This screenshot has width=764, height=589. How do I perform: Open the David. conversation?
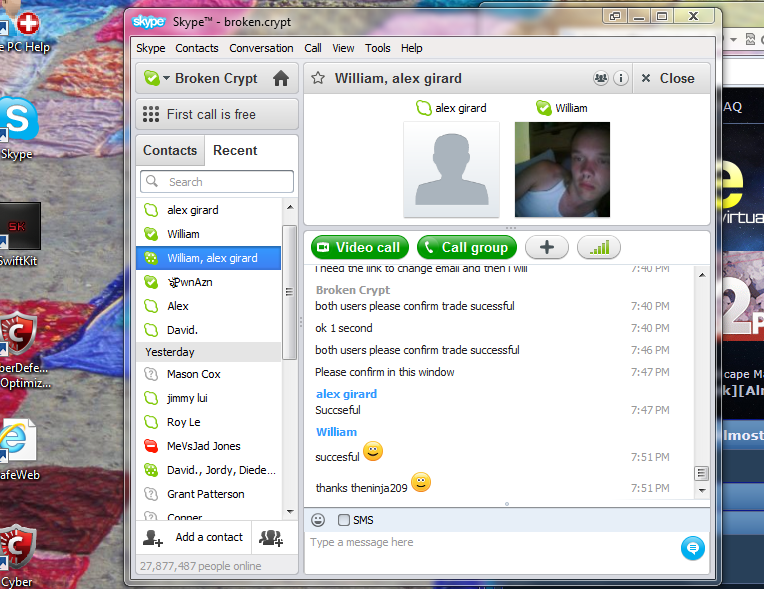coord(209,330)
